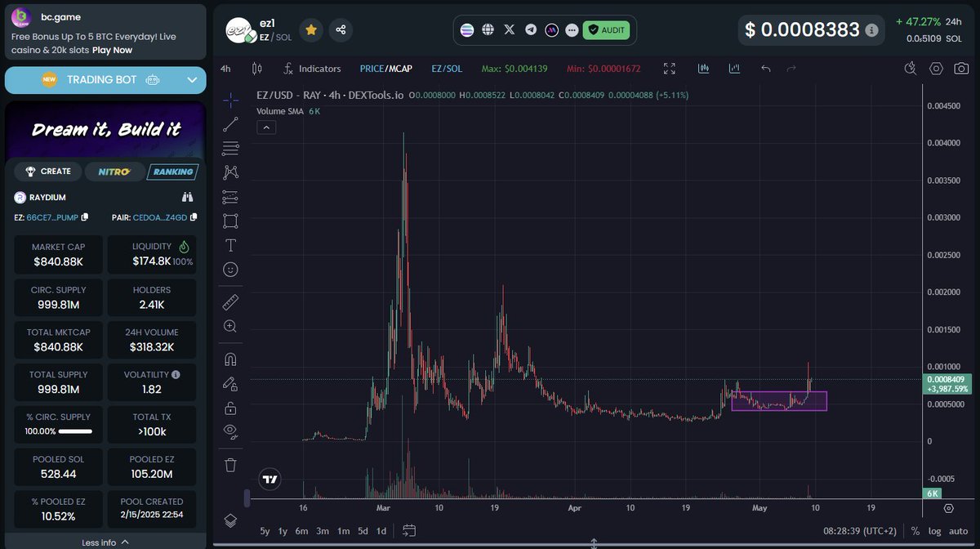
Task: Toggle hide all drawings eye icon
Action: coord(230,431)
